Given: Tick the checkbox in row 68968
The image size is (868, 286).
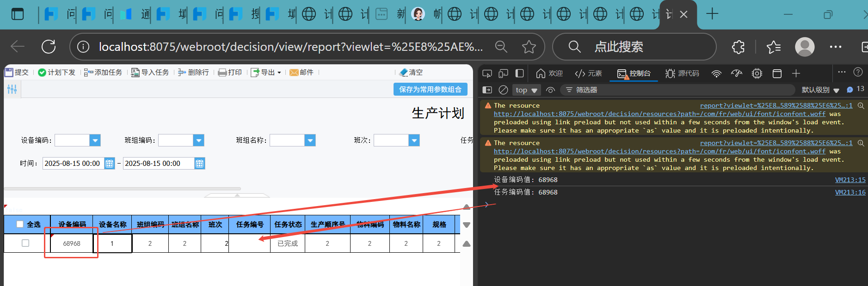Looking at the screenshot, I should 25,243.
